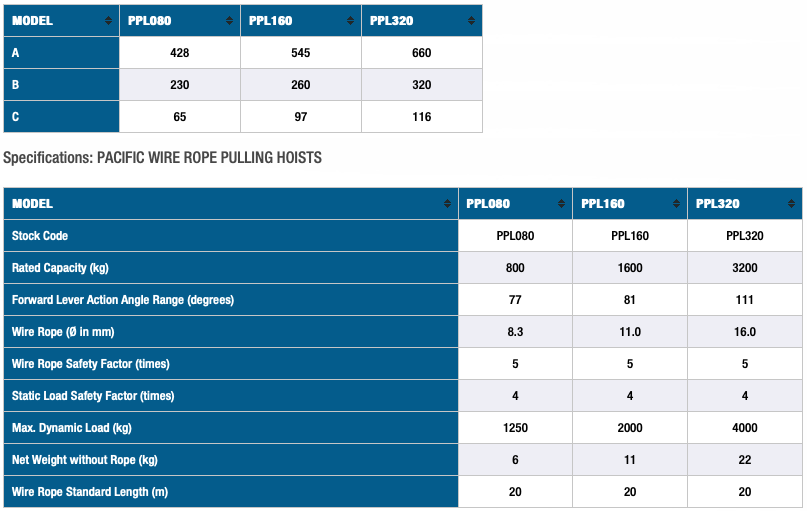Sort specifications table by MODEL column arrows
Screen dimensions: 807x511
point(447,204)
